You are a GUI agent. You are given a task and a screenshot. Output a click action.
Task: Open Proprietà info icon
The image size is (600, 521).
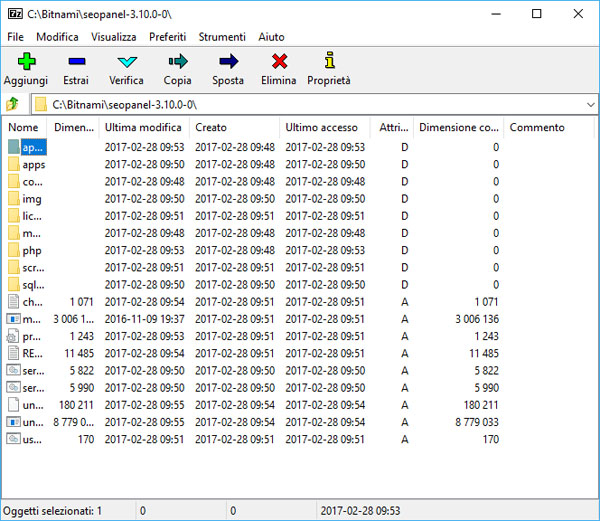(x=328, y=62)
